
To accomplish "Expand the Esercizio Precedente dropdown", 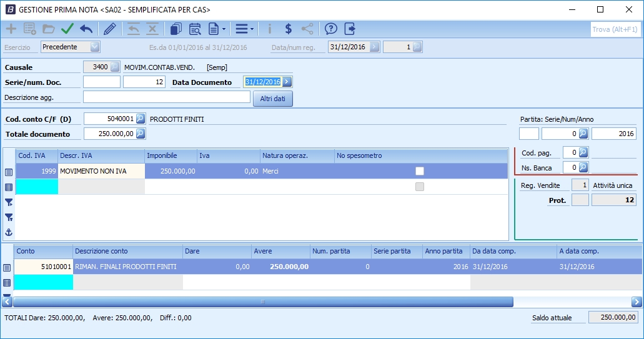I will [x=95, y=47].
